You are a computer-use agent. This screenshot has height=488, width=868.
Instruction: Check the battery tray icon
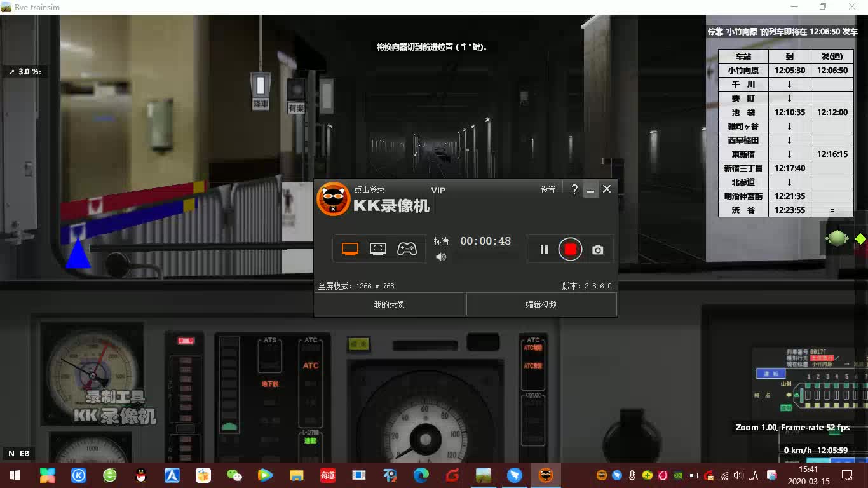[693, 475]
